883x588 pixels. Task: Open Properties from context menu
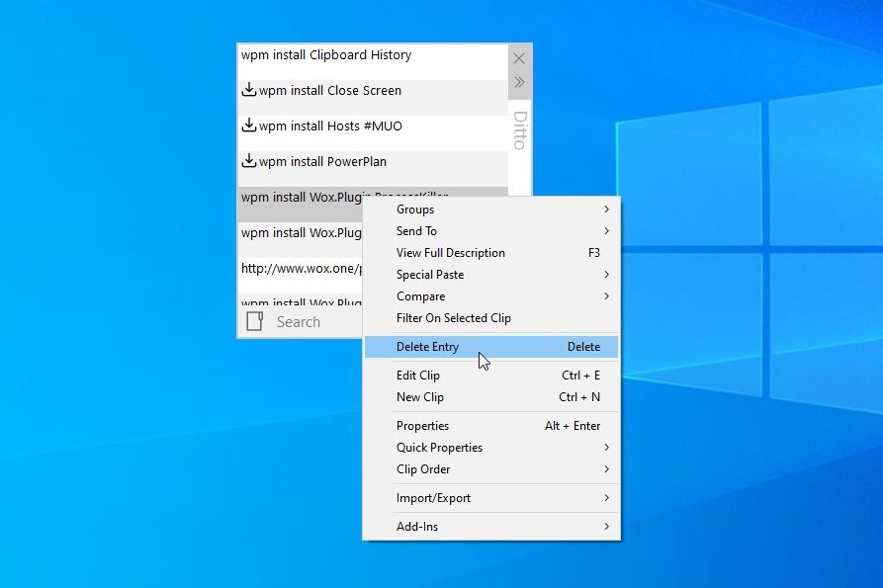(491, 426)
